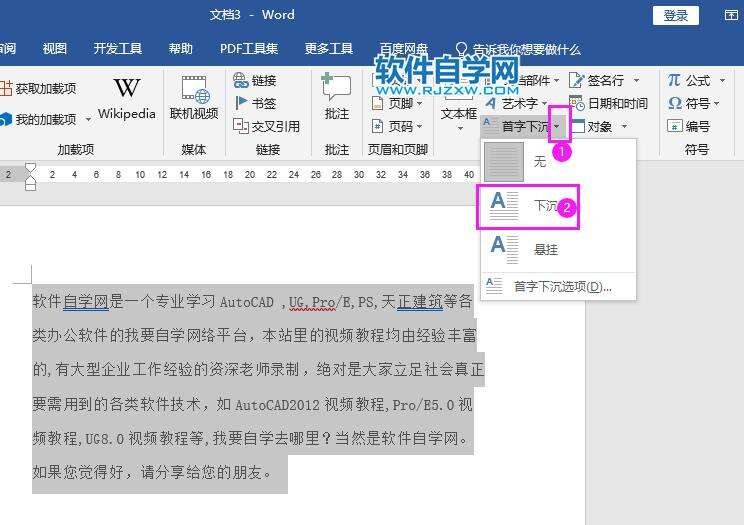Click the underlined text 正建筑
744x525 pixels.
pos(420,301)
